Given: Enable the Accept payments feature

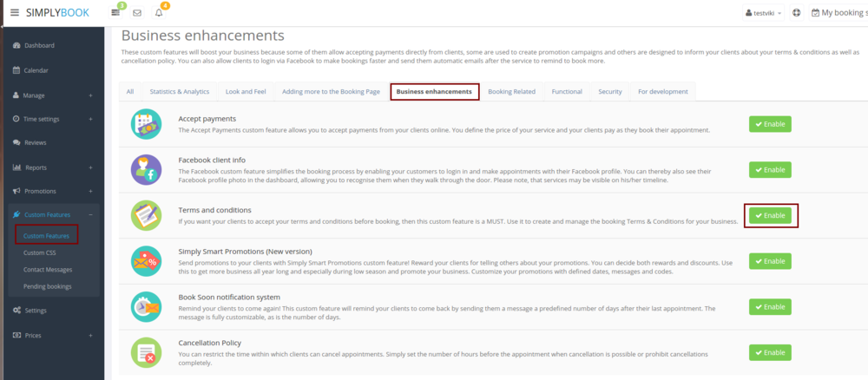Looking at the screenshot, I should point(770,124).
